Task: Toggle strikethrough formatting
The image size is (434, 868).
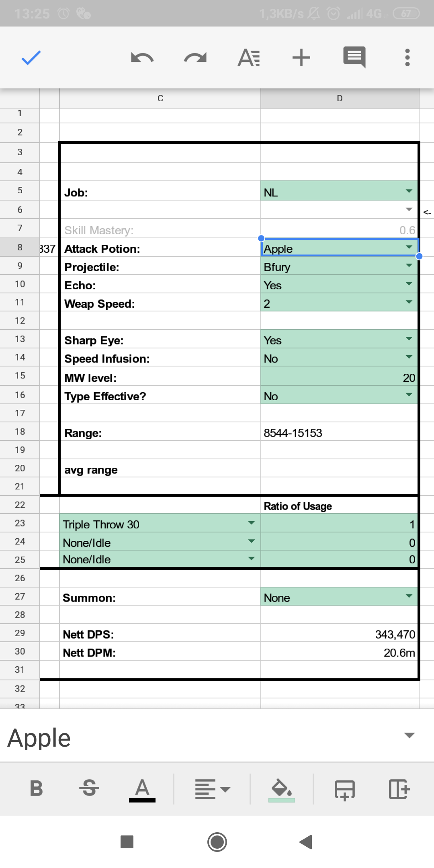Action: pos(89,788)
